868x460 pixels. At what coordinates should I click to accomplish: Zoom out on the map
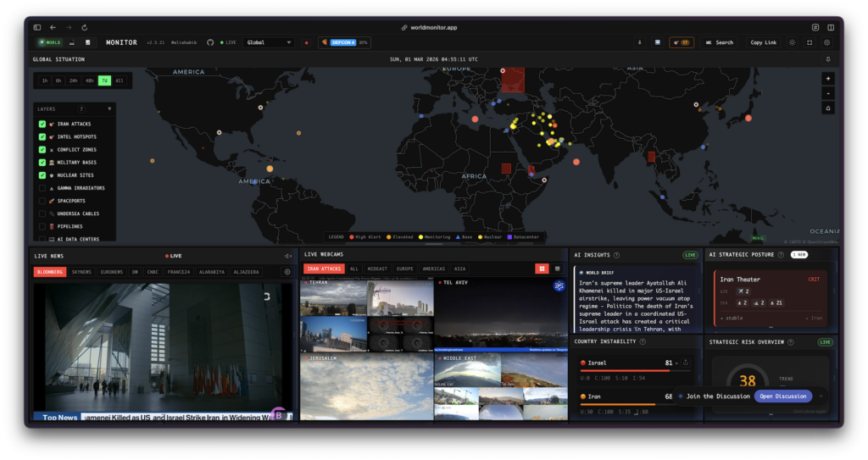[827, 92]
